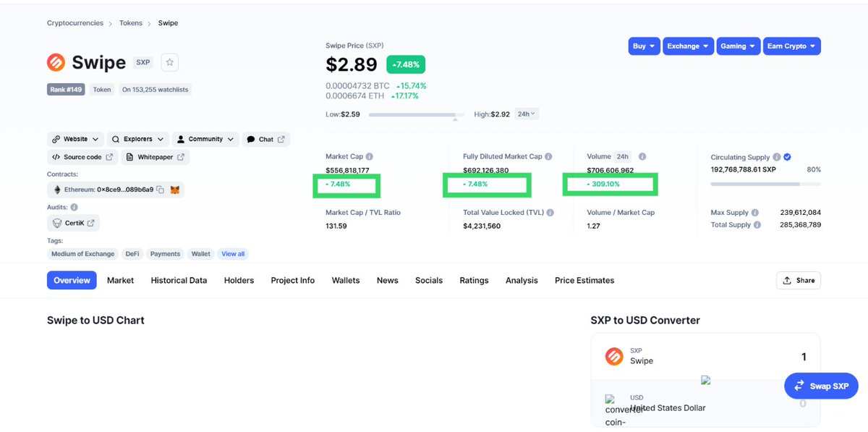
Task: Go to the Holders tab
Action: pyautogui.click(x=239, y=281)
